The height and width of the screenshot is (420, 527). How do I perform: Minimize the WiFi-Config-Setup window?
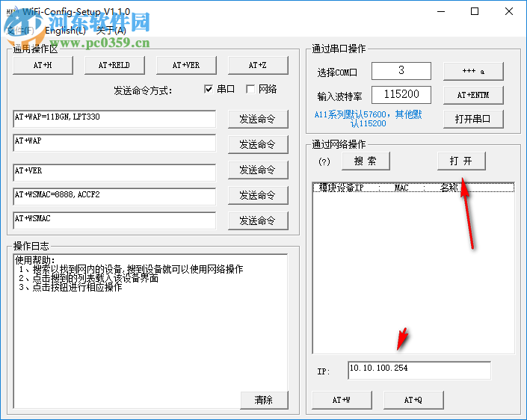coord(441,12)
